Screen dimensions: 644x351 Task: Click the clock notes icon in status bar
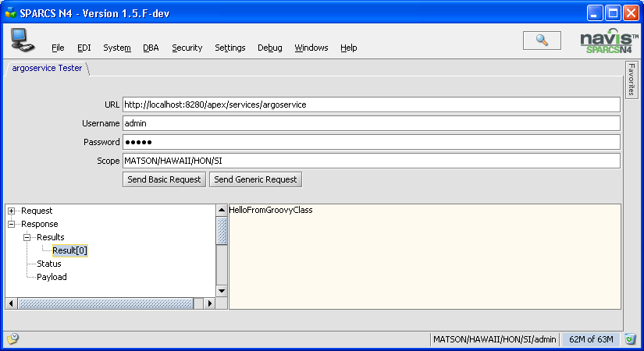tap(12, 339)
